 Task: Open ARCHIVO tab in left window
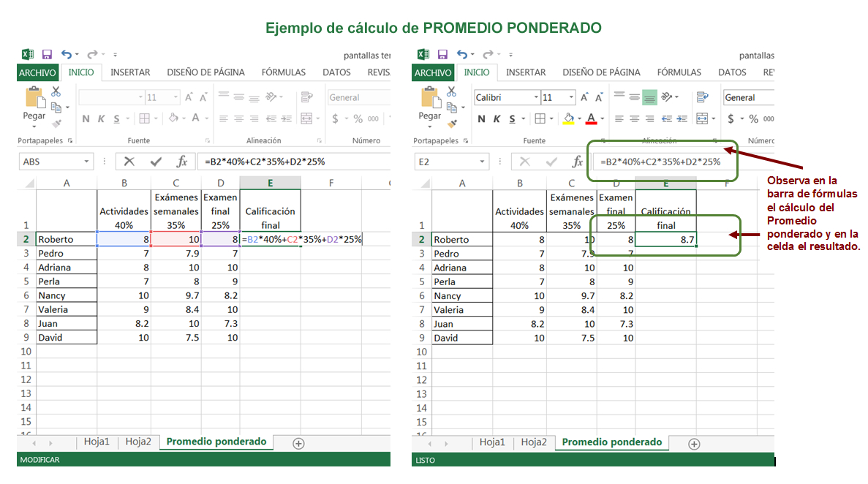(x=37, y=72)
